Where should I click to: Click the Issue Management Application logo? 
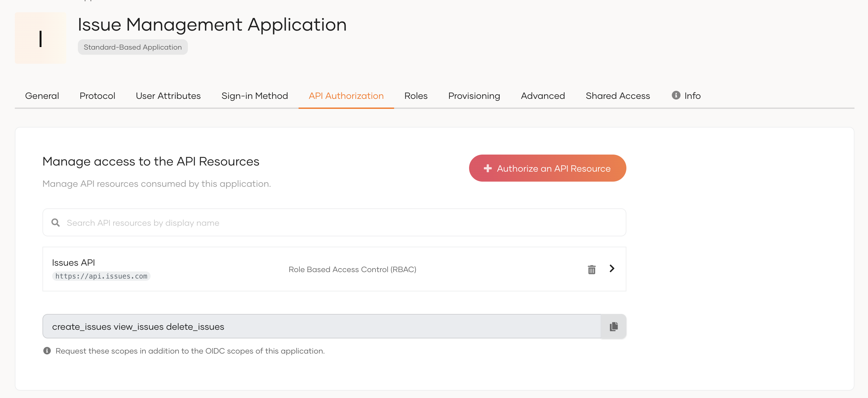pyautogui.click(x=41, y=38)
